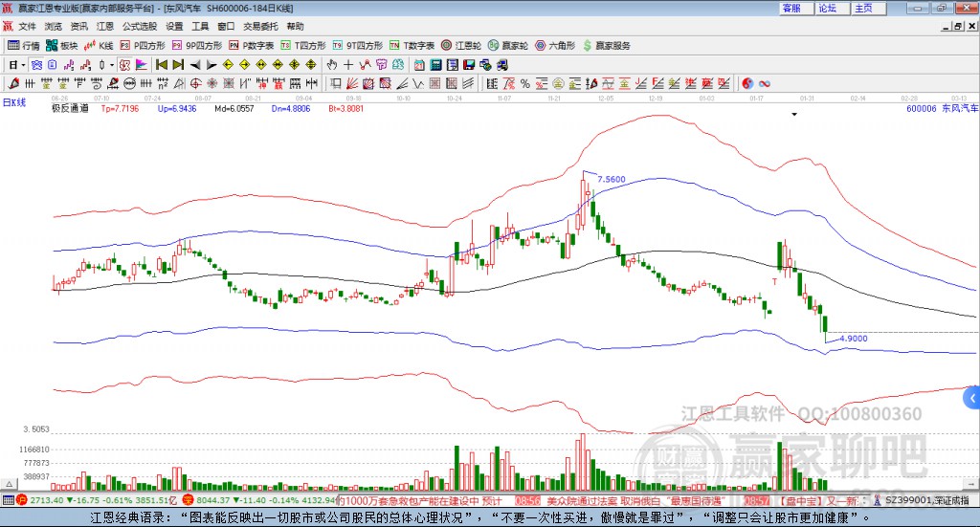The height and width of the screenshot is (527, 980).
Task: Click the truck icon in second toolbar
Action: tap(501, 65)
